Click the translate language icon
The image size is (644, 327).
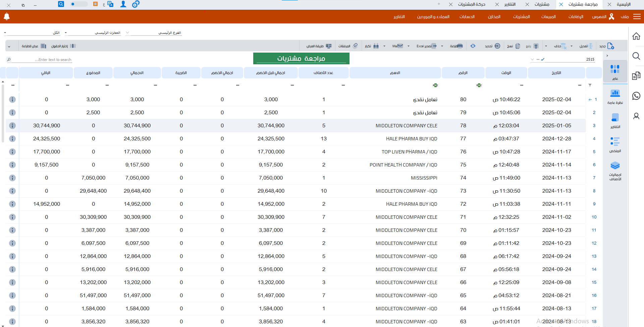[x=110, y=4]
